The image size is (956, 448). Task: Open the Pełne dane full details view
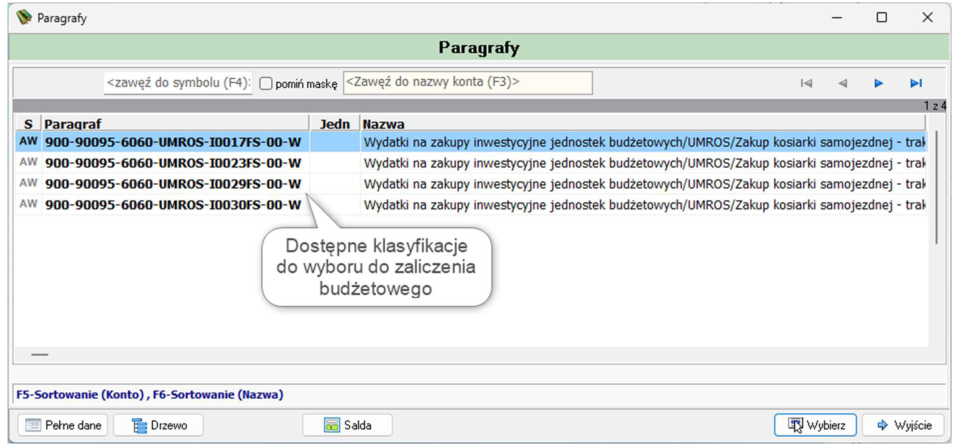tap(63, 425)
